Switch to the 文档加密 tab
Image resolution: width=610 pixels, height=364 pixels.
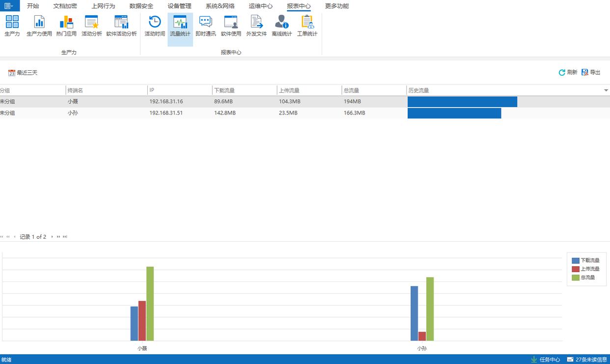click(x=65, y=6)
